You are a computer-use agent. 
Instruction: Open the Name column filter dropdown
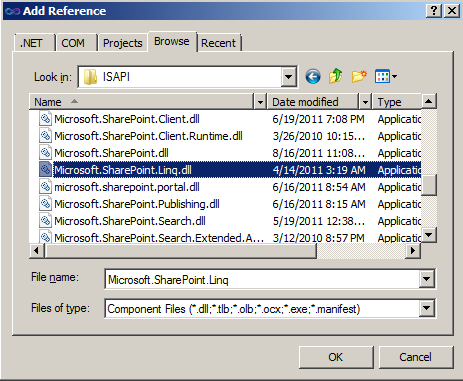tap(260, 102)
